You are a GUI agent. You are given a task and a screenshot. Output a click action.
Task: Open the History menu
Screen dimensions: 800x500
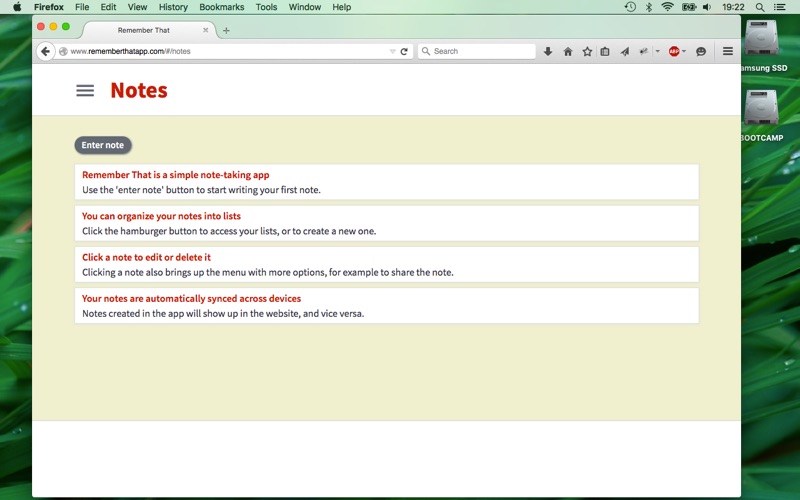(173, 7)
